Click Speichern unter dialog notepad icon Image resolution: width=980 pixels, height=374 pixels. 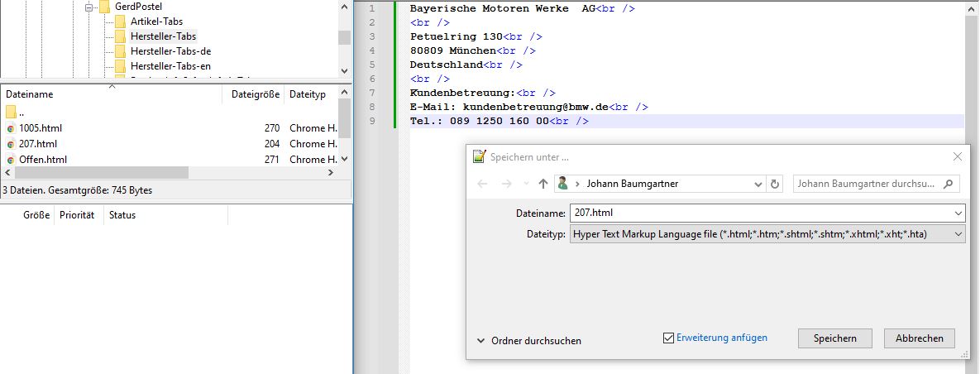click(x=480, y=157)
